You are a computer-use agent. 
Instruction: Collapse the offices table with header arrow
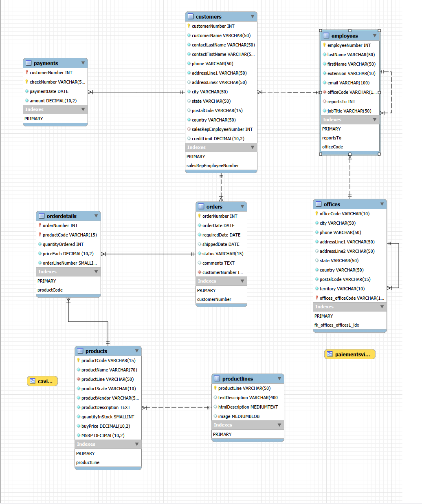point(382,204)
